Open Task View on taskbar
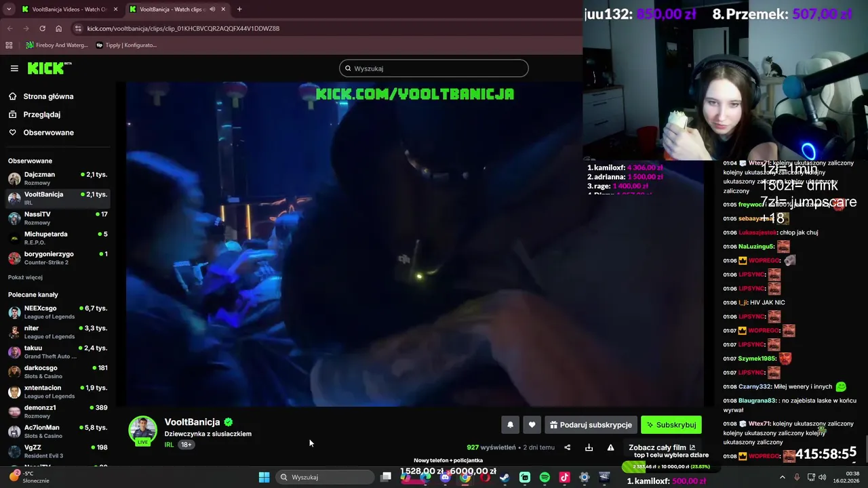 386,477
